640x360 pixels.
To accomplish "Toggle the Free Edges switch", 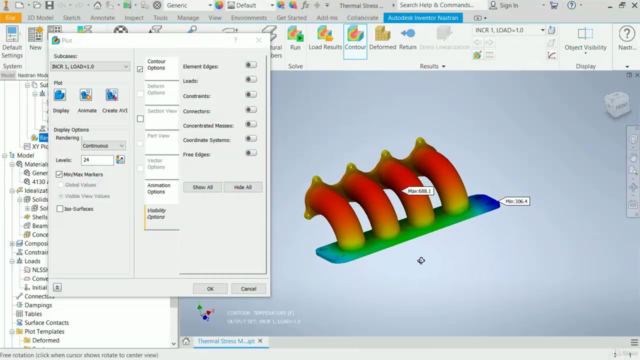I will tap(251, 153).
